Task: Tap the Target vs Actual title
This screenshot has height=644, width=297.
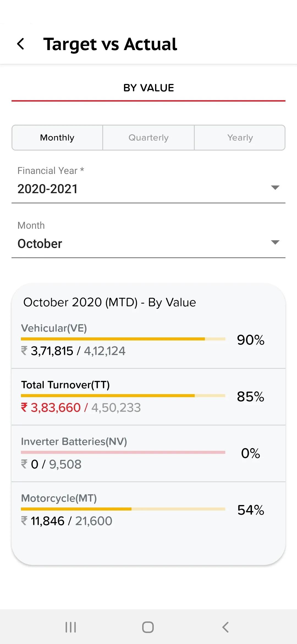Action: [110, 44]
